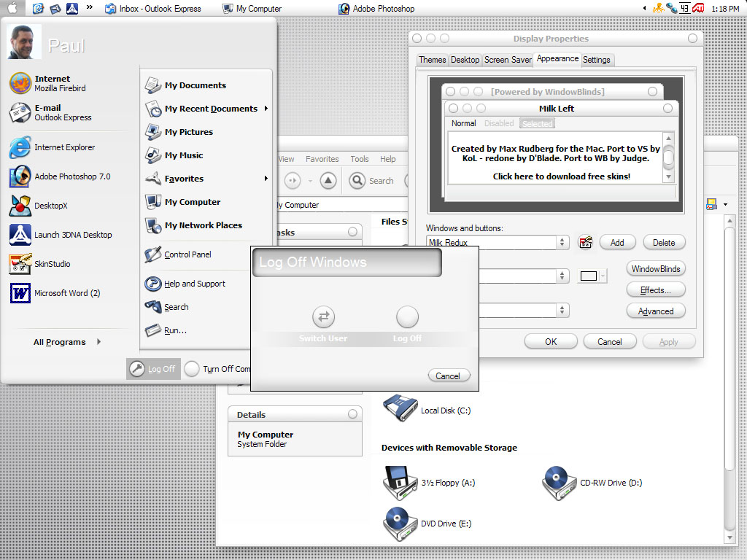Select CD-RW Drive (D:)
Image resolution: width=747 pixels, height=560 pixels.
pos(592,483)
